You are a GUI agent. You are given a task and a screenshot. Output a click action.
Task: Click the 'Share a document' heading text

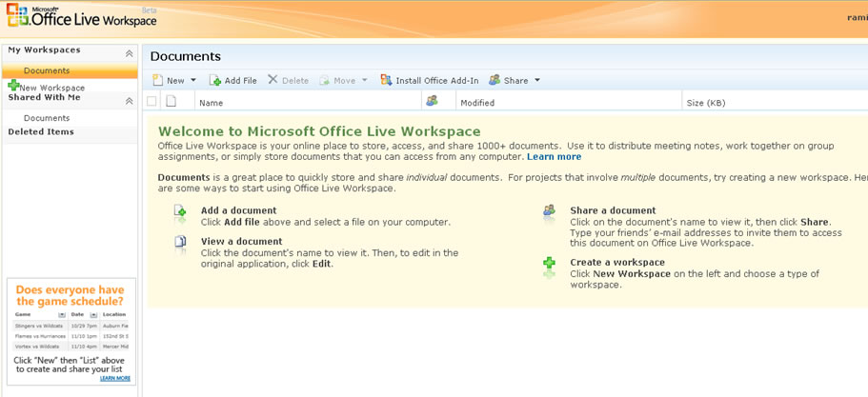click(613, 210)
